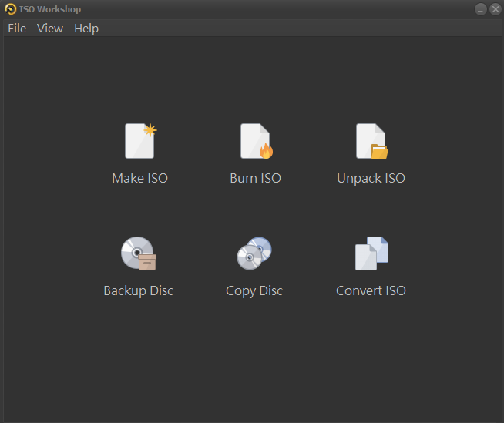
Task: Click the Make ISO text label
Action: tap(139, 178)
